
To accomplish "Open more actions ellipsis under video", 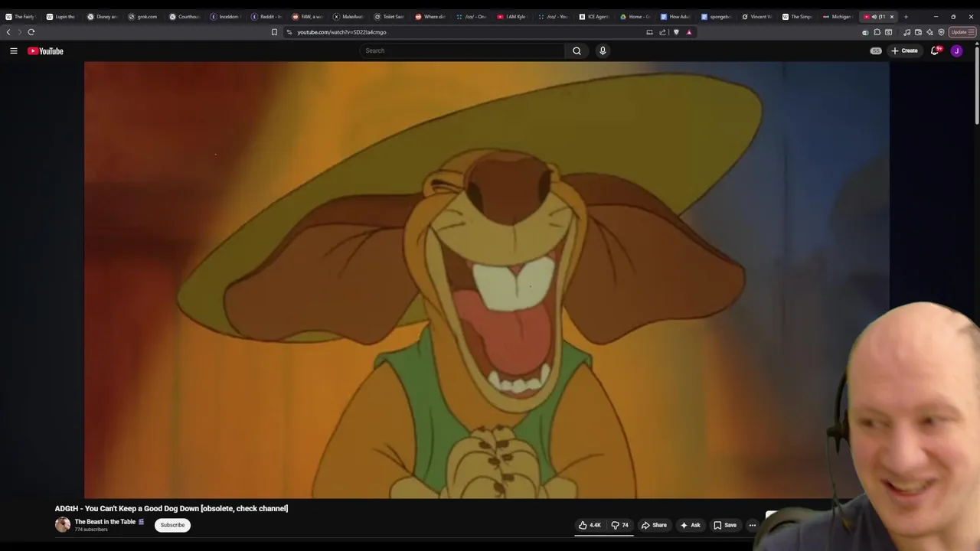I will pyautogui.click(x=753, y=525).
